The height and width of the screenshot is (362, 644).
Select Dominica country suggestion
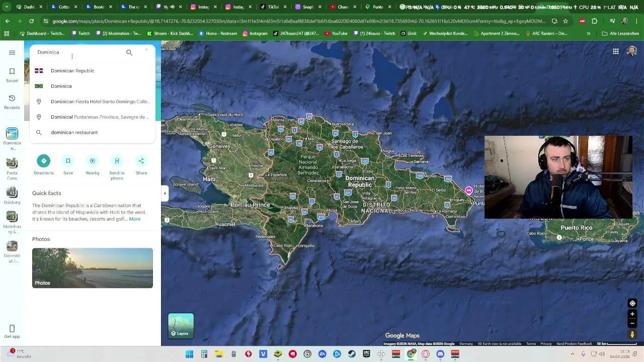tap(93, 86)
